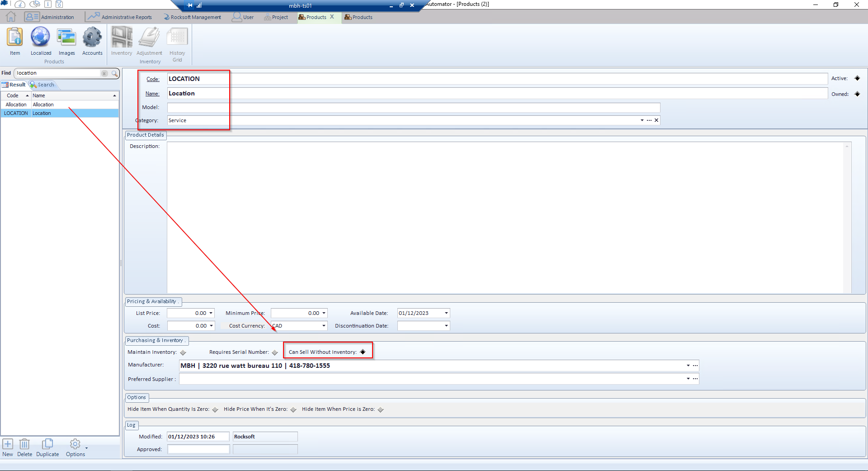Clear the Category field with X
Viewport: 868px width, 471px height.
(656, 120)
